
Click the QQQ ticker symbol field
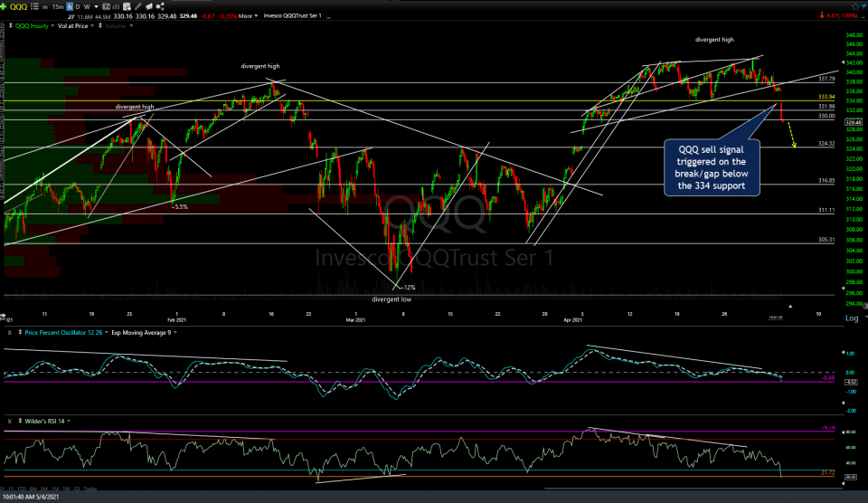pyautogui.click(x=18, y=6)
